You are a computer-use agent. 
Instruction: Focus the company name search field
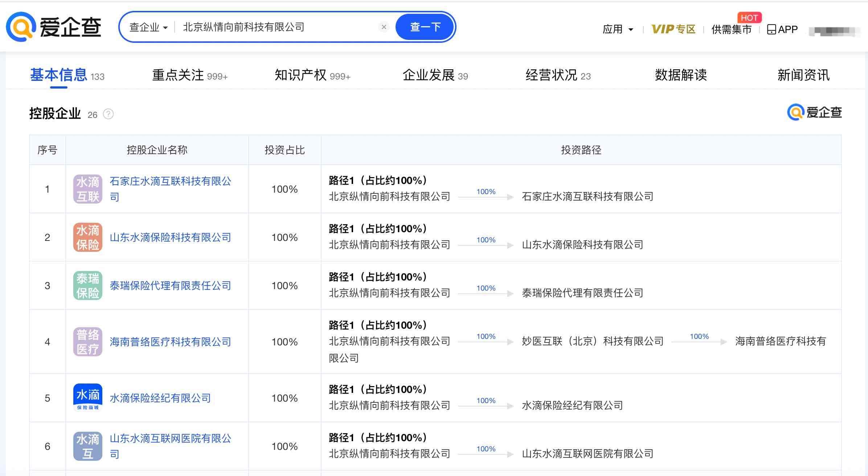278,27
